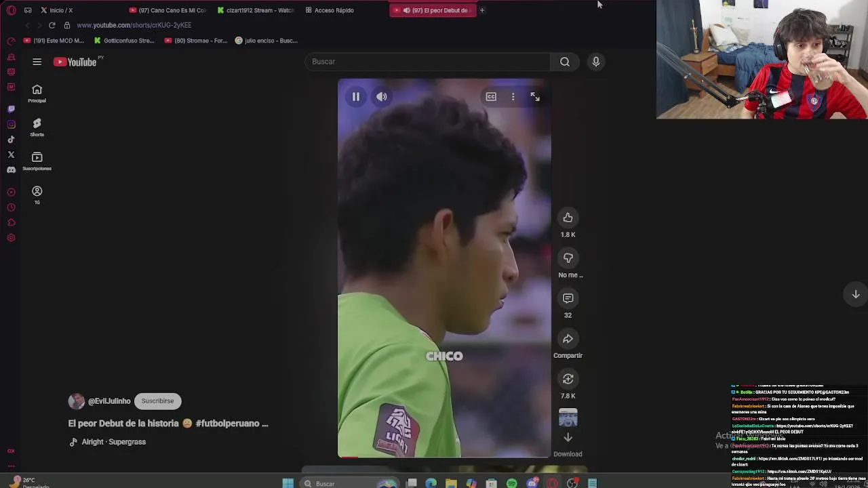The image size is (868, 488).
Task: Open the comments showing 32
Action: [568, 298]
